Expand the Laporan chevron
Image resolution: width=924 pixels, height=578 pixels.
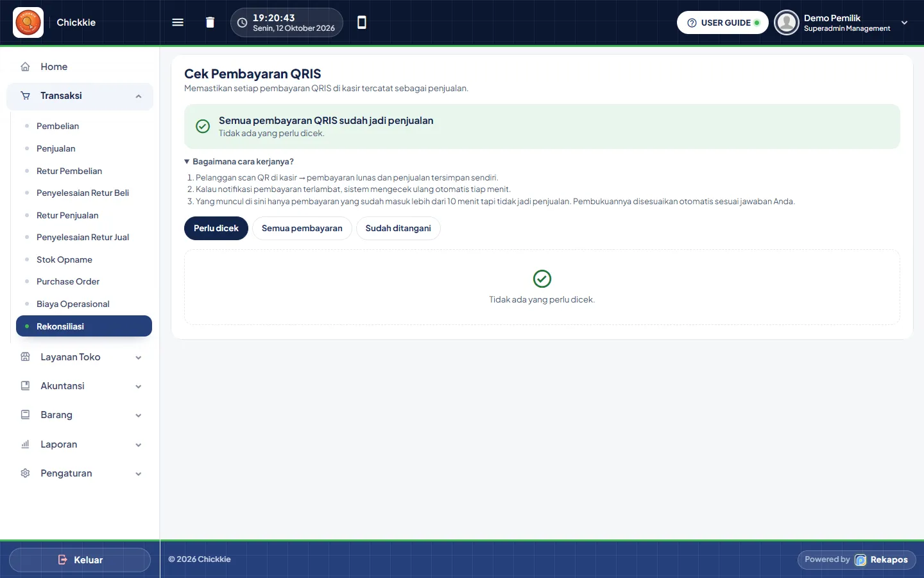[139, 445]
